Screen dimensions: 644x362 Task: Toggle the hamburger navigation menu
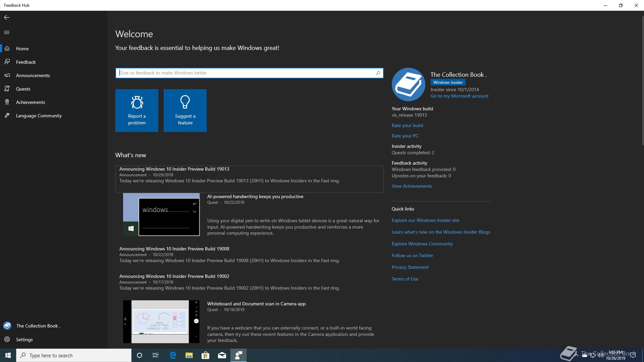pyautogui.click(x=7, y=33)
